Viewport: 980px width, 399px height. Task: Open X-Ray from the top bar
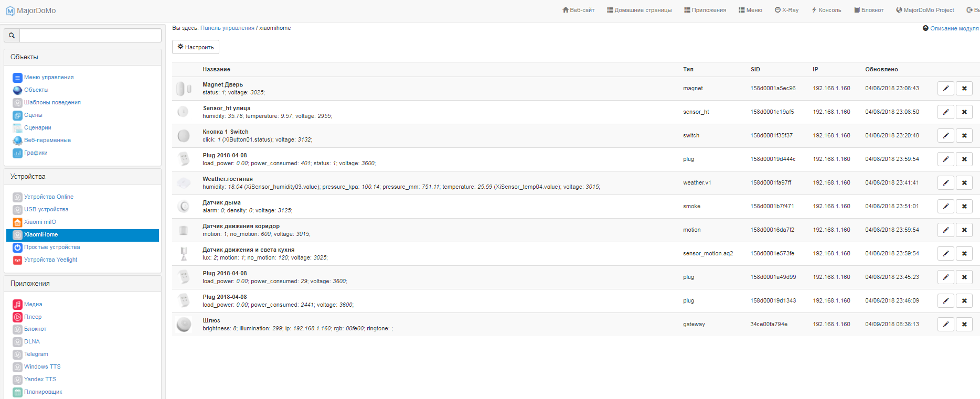point(786,10)
